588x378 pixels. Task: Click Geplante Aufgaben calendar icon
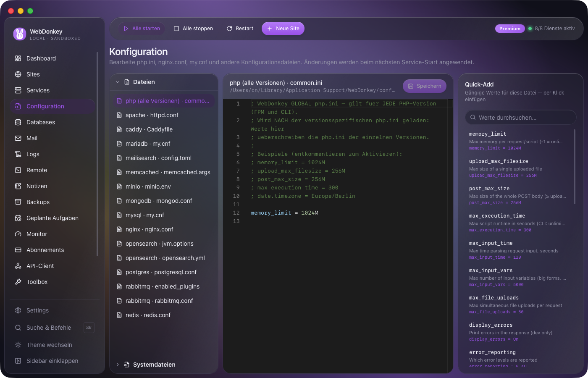18,218
